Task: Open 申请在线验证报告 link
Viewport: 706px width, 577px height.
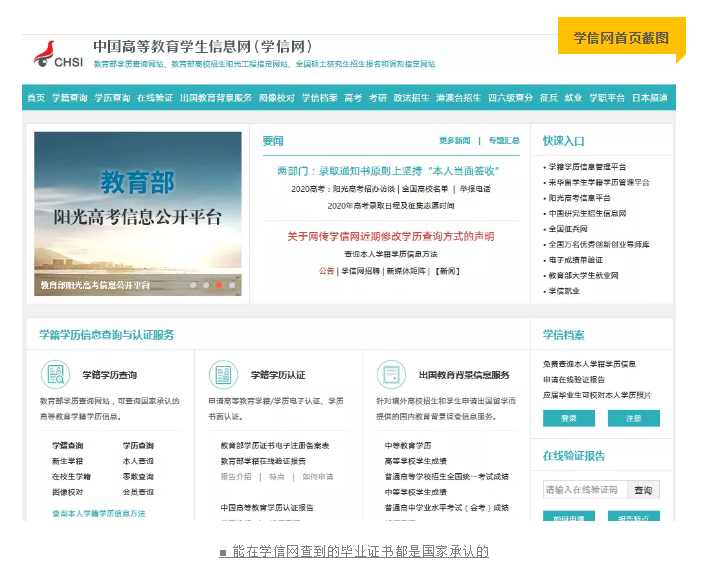Action: point(574,380)
